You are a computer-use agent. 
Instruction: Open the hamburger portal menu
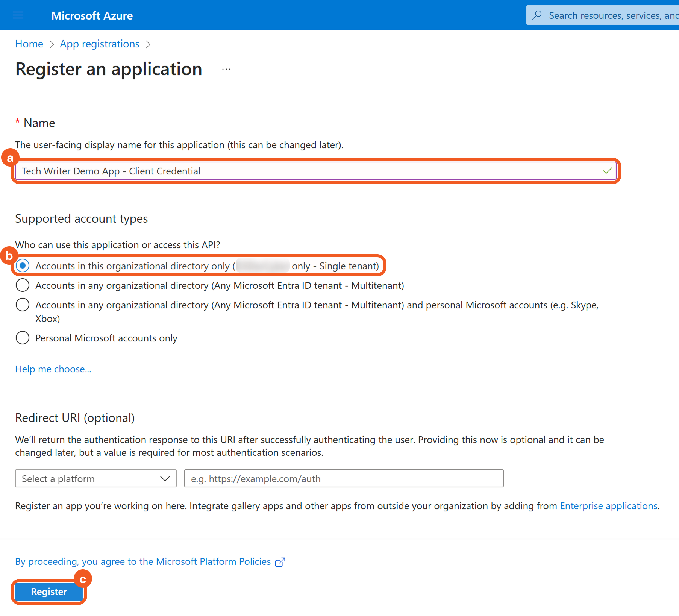point(18,15)
